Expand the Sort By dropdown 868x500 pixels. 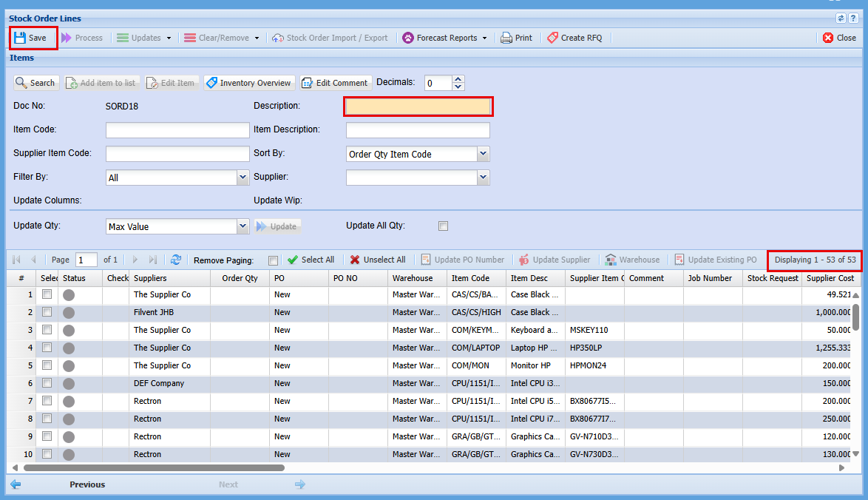click(483, 154)
